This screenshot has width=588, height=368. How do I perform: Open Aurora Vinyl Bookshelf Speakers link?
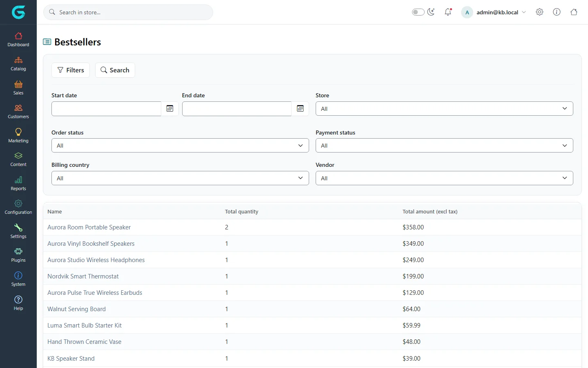[91, 244]
